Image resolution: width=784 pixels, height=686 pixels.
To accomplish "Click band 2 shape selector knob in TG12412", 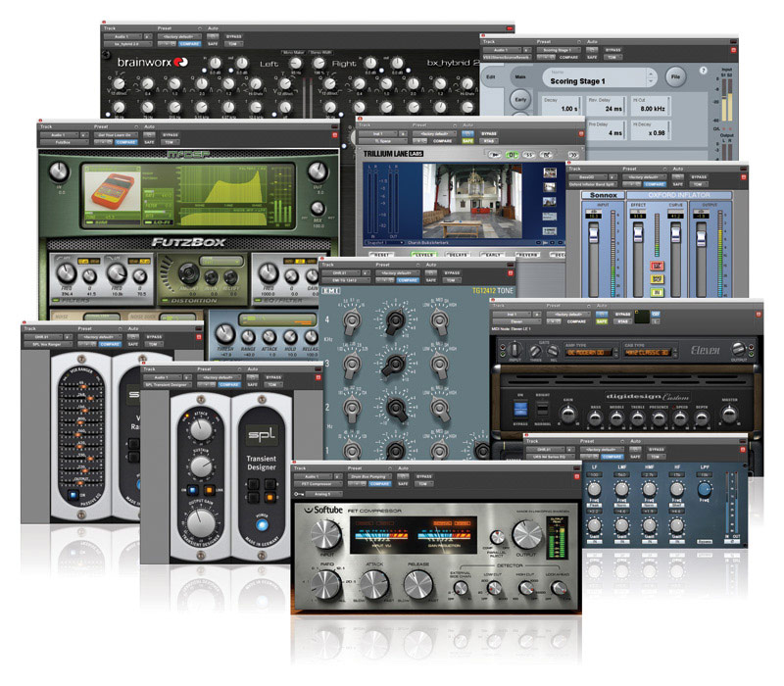I will click(x=440, y=408).
